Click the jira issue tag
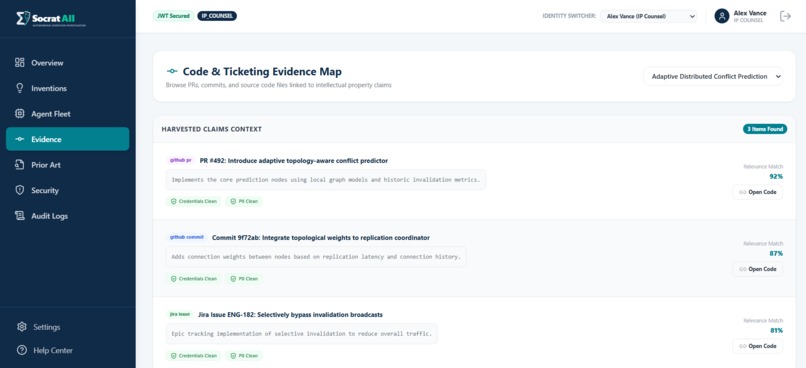This screenshot has height=368, width=806. 180,314
